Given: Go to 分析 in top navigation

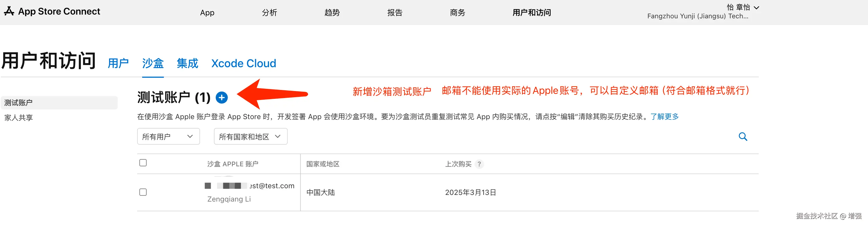Looking at the screenshot, I should [270, 13].
